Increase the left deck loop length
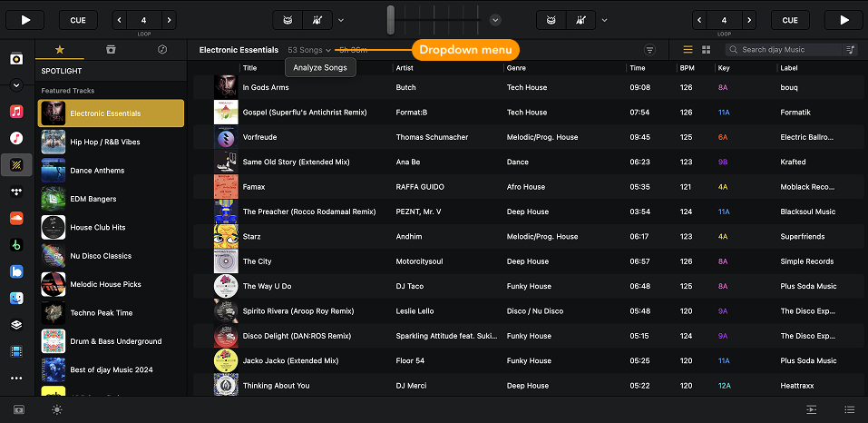The width and height of the screenshot is (868, 423). click(169, 20)
